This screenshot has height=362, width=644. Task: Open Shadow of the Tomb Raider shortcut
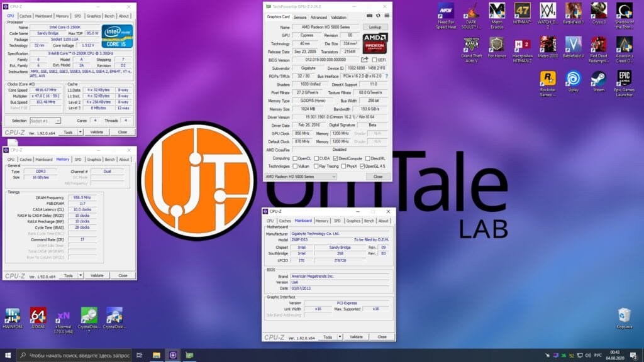pos(625,16)
